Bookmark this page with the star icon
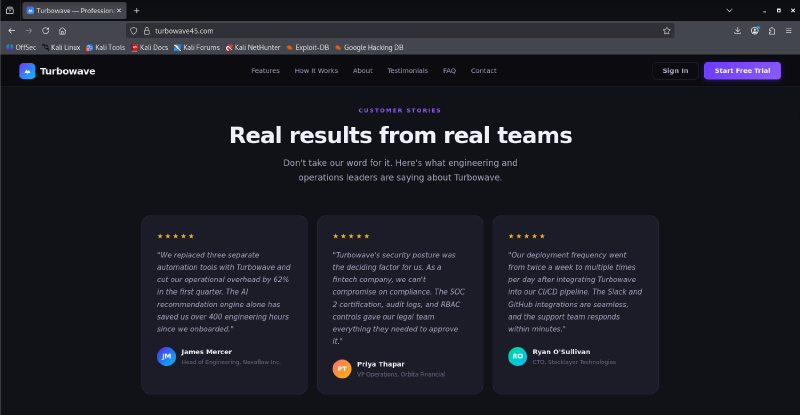 click(666, 31)
